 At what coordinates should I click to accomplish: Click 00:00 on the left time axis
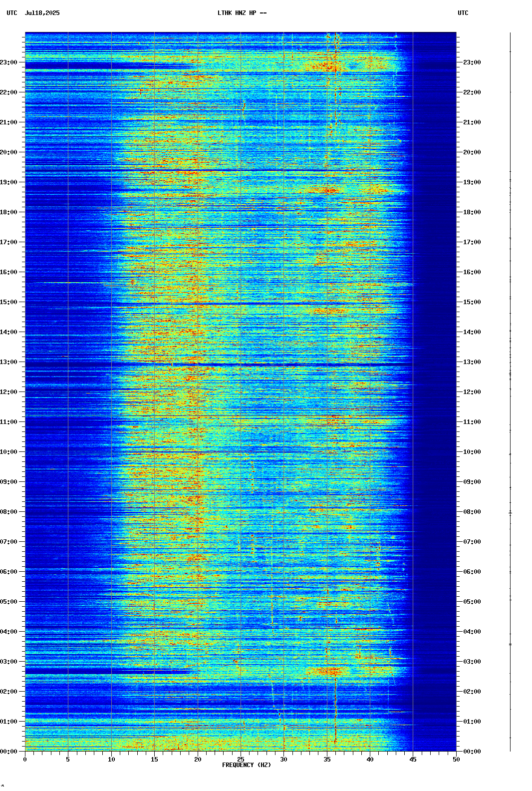point(8,752)
